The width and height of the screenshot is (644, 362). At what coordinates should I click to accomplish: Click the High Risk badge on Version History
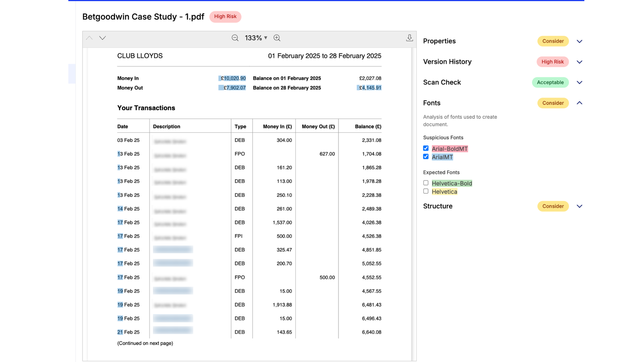coord(552,62)
